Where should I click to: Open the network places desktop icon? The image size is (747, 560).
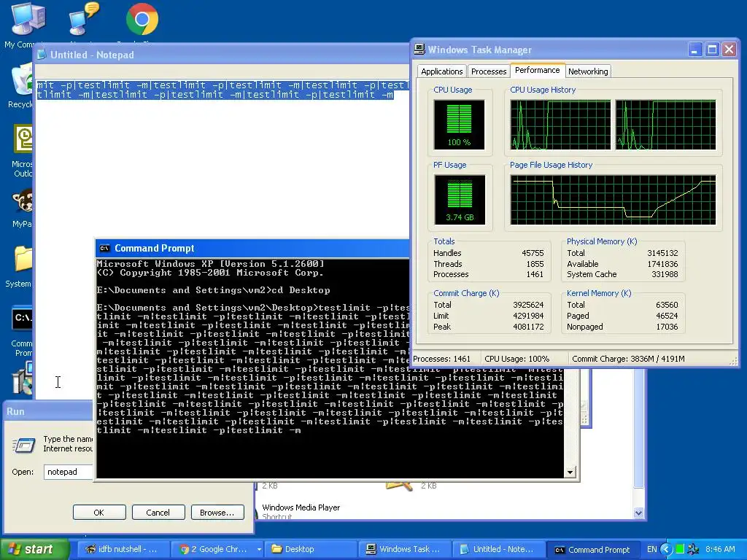[84, 19]
